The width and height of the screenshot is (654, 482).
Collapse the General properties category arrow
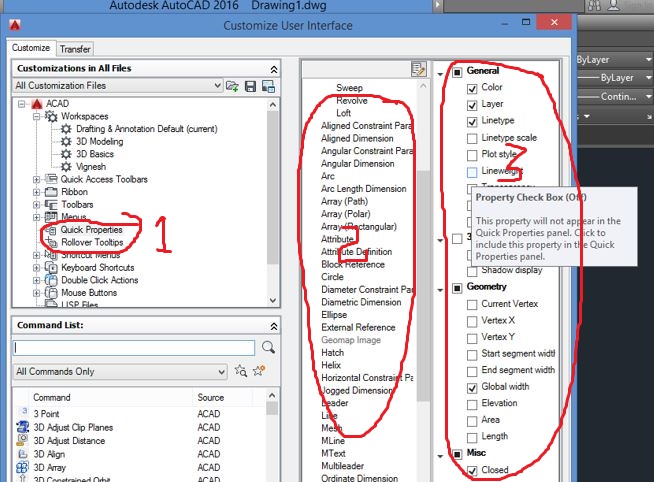pos(440,74)
